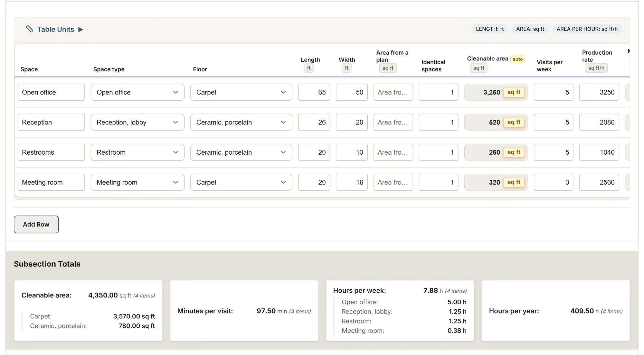The height and width of the screenshot is (355, 644).
Task: Click Area from a plan field in Open office row
Action: [x=393, y=92]
